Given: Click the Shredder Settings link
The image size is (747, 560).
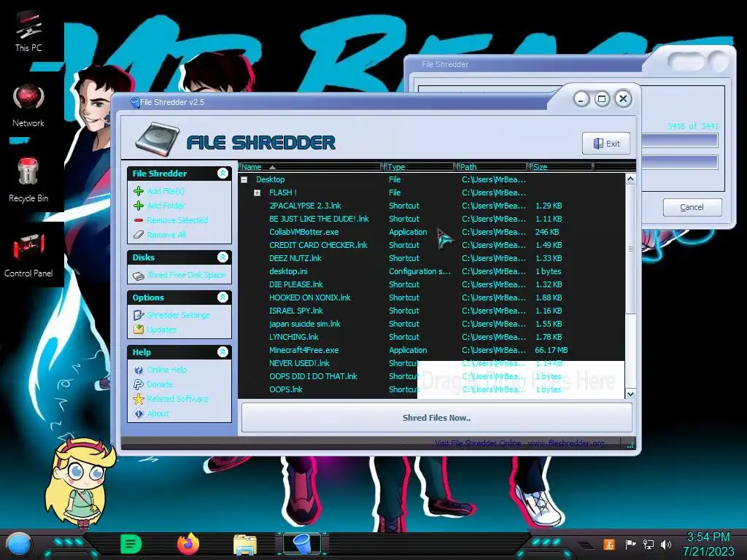Looking at the screenshot, I should click(x=178, y=315).
